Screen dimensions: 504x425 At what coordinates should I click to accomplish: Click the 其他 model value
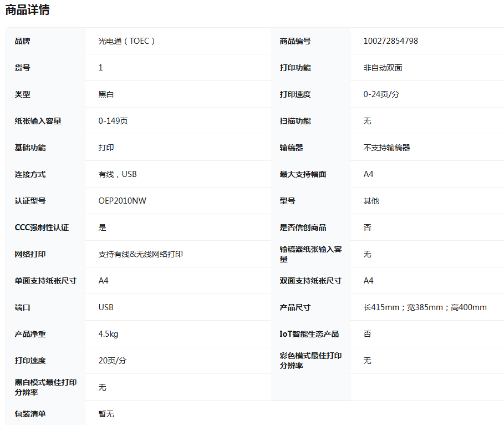(x=371, y=201)
